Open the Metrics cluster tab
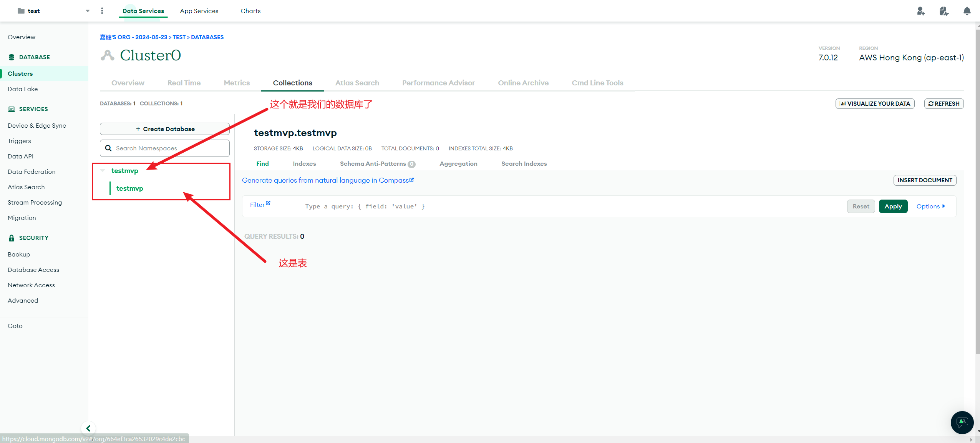Viewport: 980px width, 443px height. pyautogui.click(x=237, y=83)
